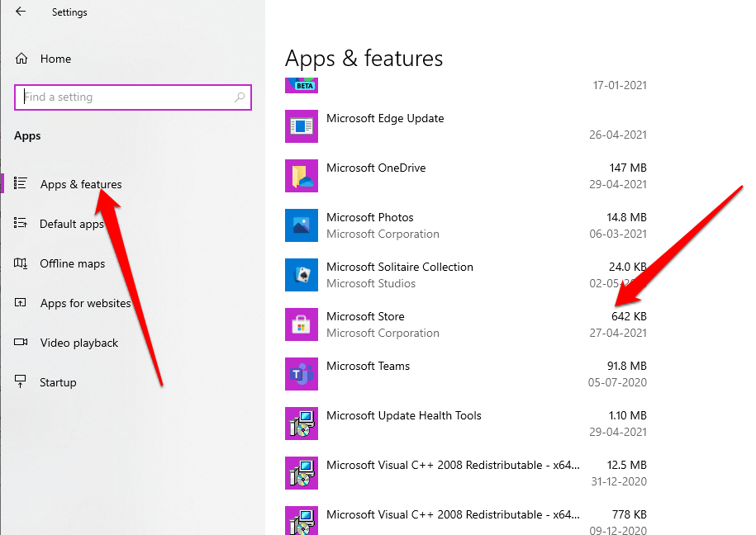Click the Video playback camera icon
Image resolution: width=756 pixels, height=535 pixels.
click(21, 342)
